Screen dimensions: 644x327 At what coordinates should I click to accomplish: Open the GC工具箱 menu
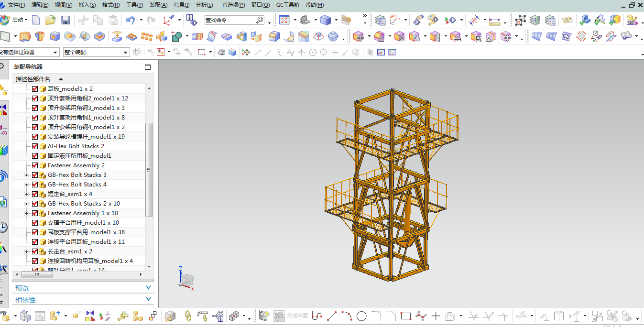[288, 5]
